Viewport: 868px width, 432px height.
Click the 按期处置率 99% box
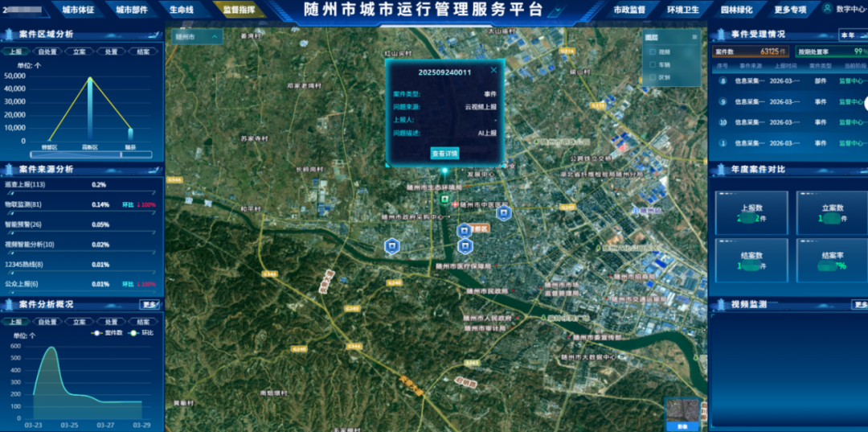[832, 51]
